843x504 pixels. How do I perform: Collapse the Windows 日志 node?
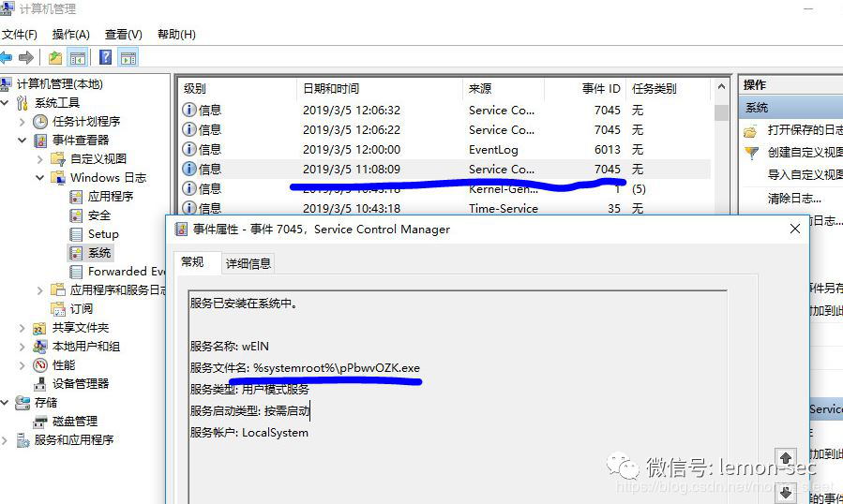[39, 178]
